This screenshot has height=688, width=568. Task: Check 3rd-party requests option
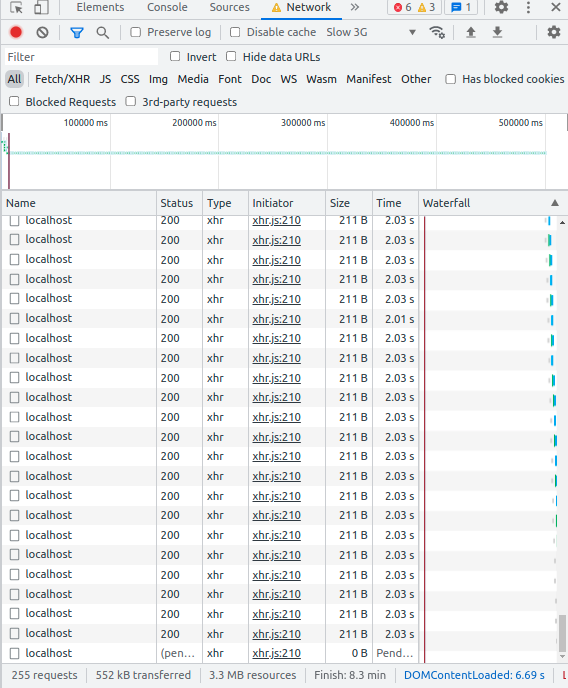point(131,102)
